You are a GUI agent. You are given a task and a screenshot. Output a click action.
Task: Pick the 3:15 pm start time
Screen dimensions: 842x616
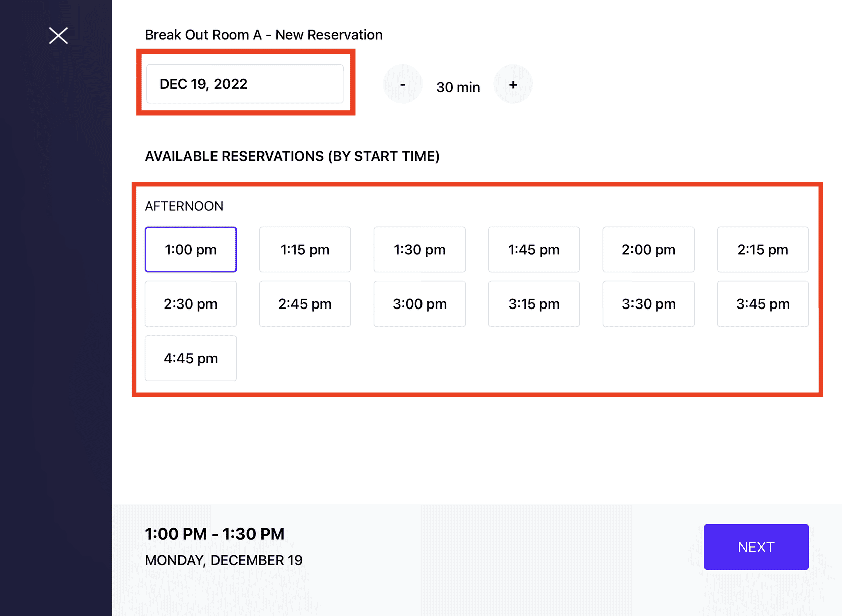point(534,304)
